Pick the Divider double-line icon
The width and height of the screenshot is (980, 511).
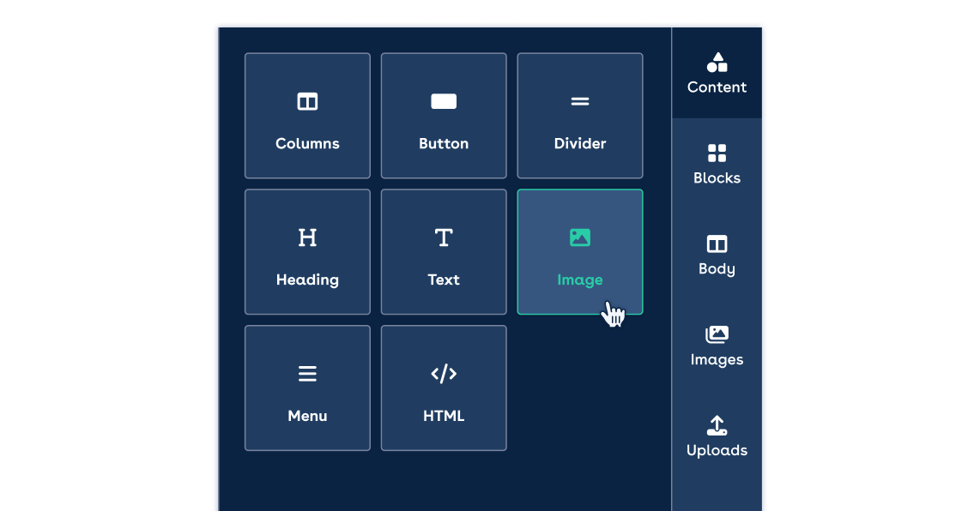tap(580, 102)
